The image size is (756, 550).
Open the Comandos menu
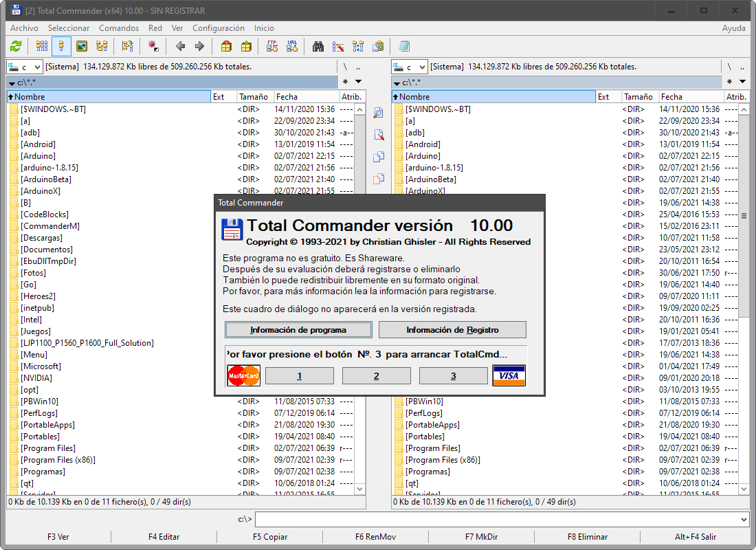pyautogui.click(x=119, y=28)
